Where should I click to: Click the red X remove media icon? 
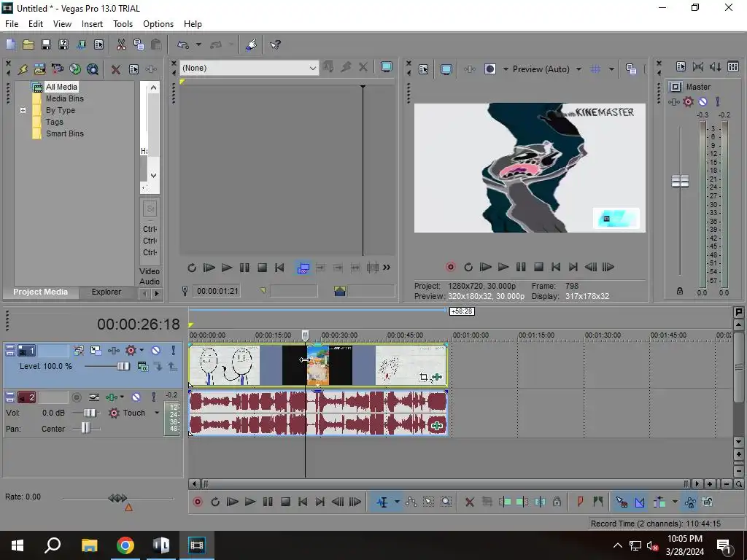click(116, 69)
